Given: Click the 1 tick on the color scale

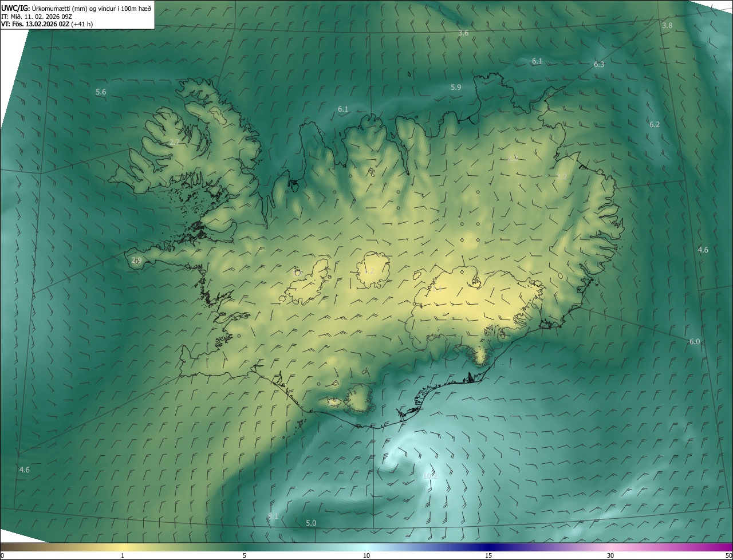Looking at the screenshot, I should point(123,555).
